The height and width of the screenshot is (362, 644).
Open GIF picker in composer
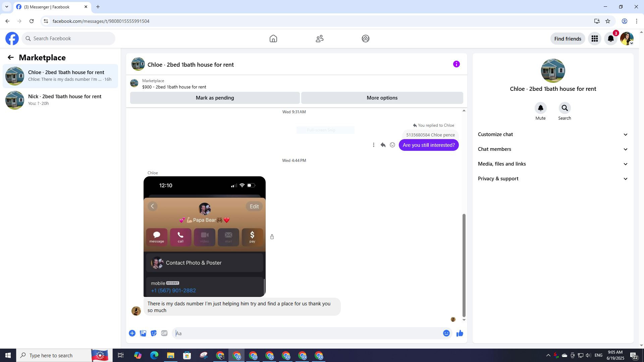(x=164, y=333)
